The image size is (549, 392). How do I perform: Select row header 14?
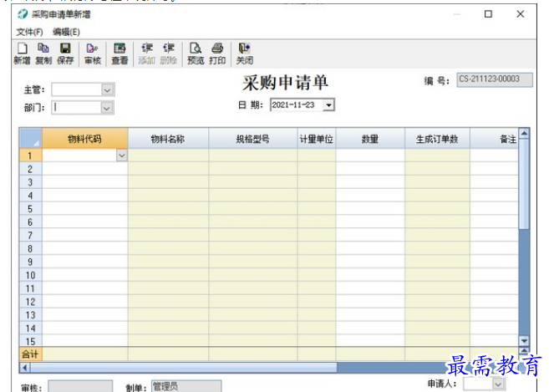pos(30,328)
